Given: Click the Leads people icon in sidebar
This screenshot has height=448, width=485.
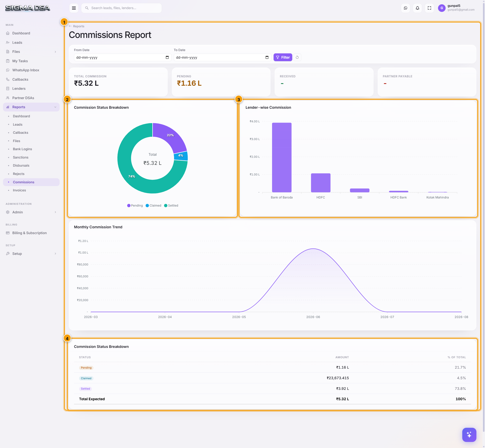Looking at the screenshot, I should [x=8, y=42].
